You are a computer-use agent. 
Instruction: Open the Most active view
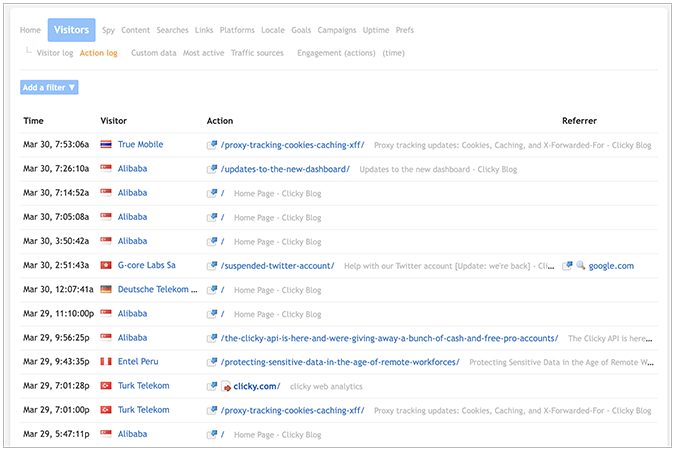[x=204, y=53]
